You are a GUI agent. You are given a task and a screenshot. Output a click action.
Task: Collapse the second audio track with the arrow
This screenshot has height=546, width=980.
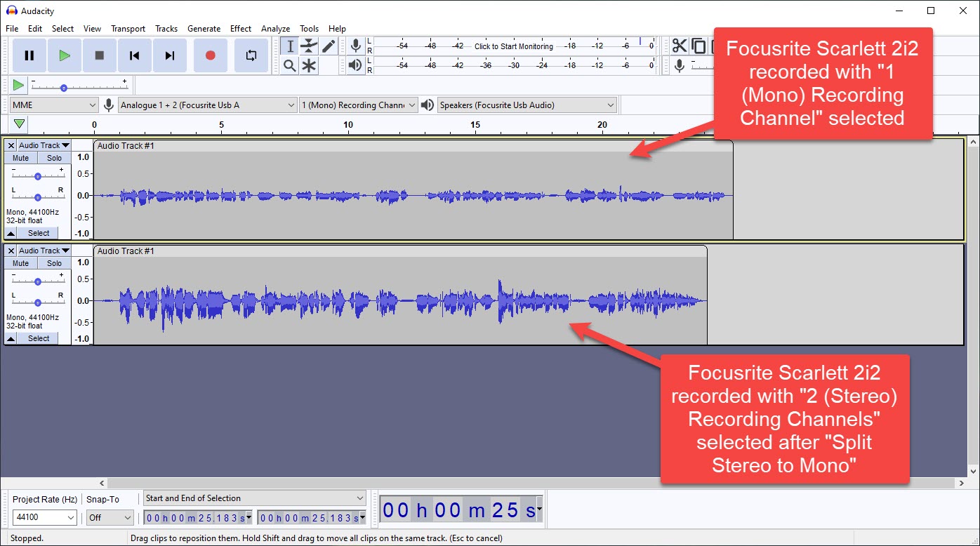click(x=11, y=338)
